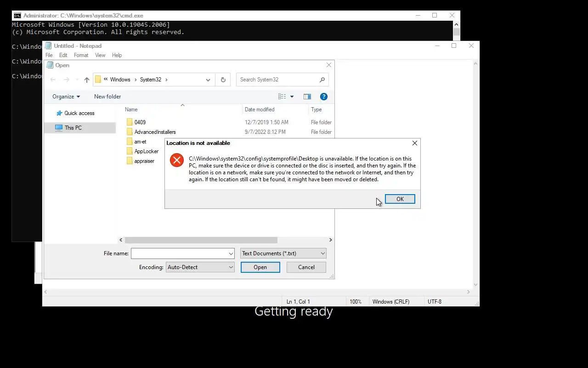This screenshot has width=588, height=368.
Task: Open the Encoding Auto-Detect dropdown
Action: [x=200, y=267]
